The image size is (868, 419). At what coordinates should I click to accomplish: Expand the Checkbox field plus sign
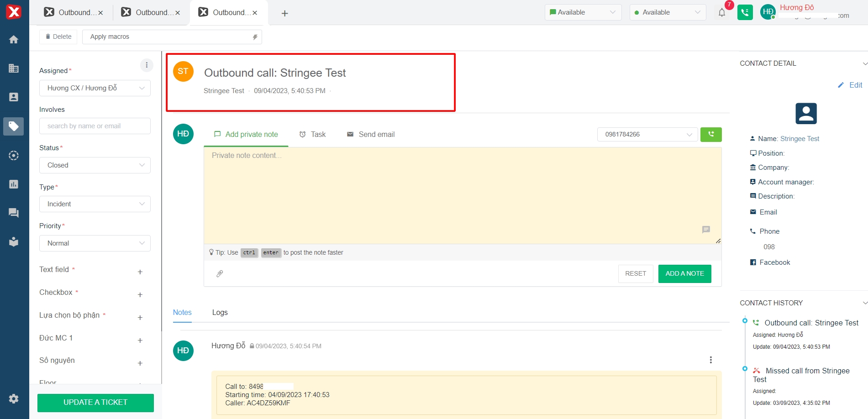pyautogui.click(x=140, y=295)
